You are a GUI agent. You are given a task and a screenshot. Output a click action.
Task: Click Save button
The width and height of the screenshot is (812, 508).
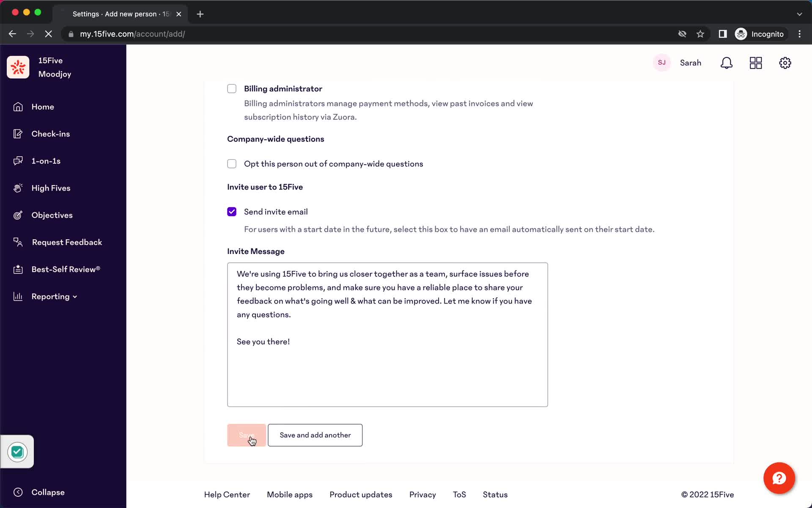(246, 435)
